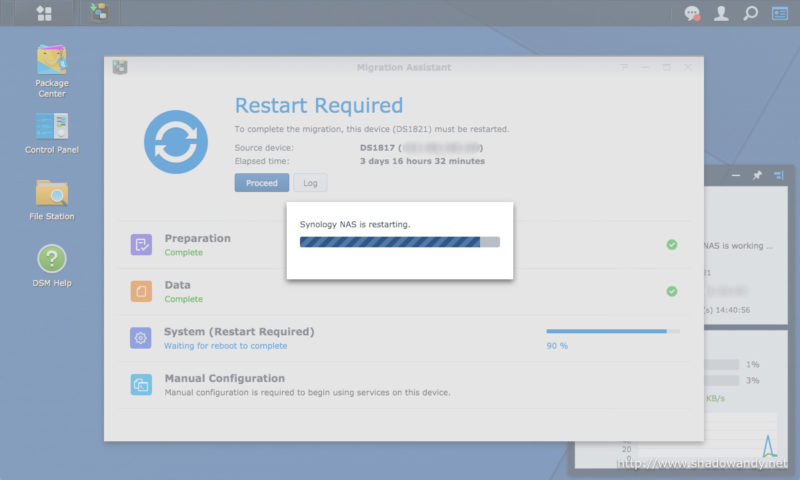Open widget panel settings icon
800x480 pixels.
[x=779, y=175]
